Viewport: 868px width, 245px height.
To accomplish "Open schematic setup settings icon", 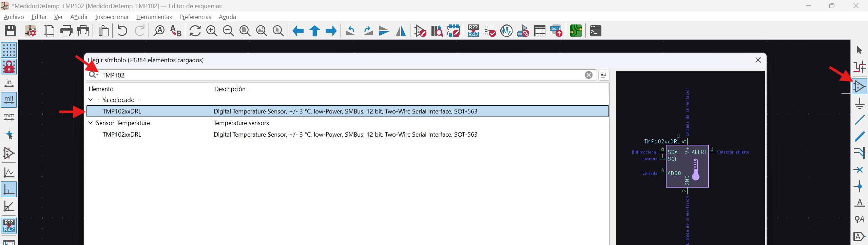I will (31, 31).
